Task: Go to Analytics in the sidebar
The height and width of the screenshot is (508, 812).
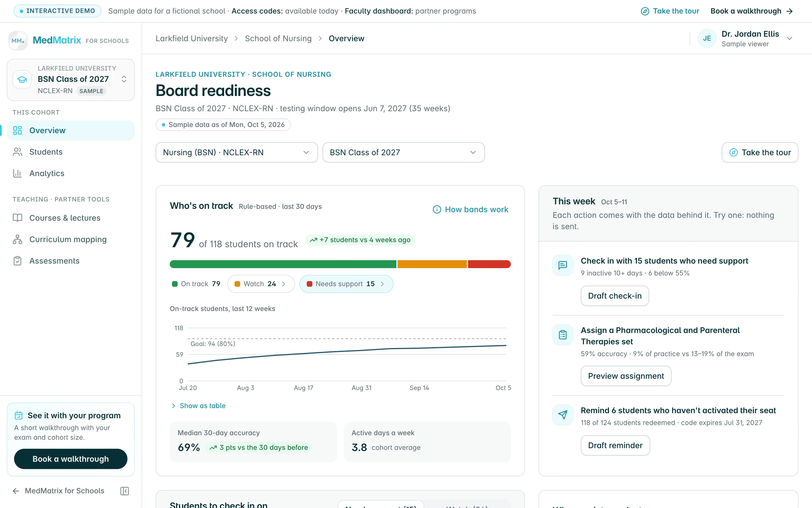Action: pos(71,173)
